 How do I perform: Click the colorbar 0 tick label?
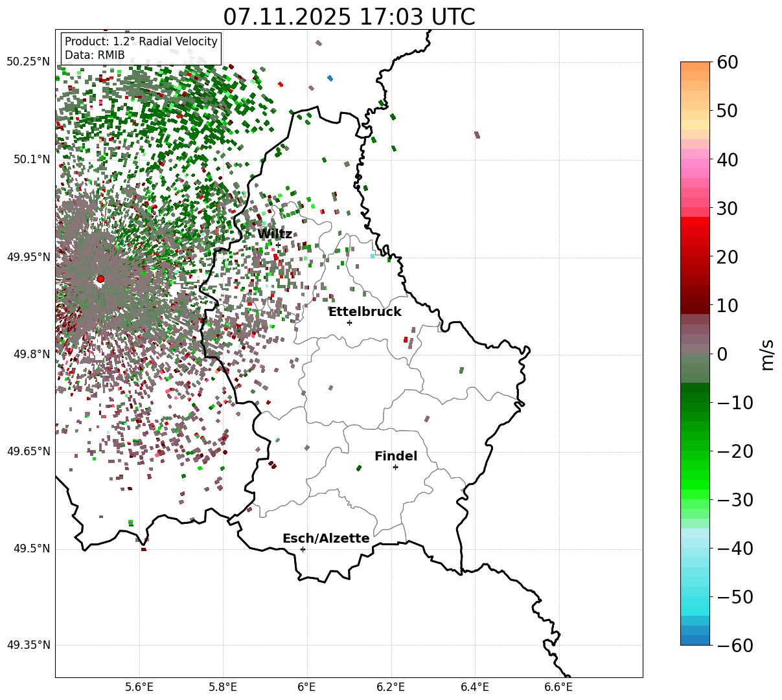(x=722, y=354)
